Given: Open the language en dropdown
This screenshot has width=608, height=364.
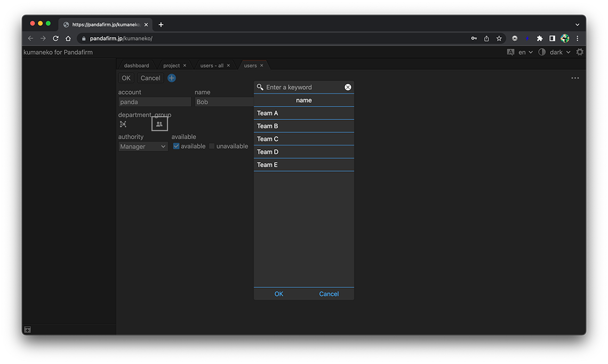Looking at the screenshot, I should point(525,52).
